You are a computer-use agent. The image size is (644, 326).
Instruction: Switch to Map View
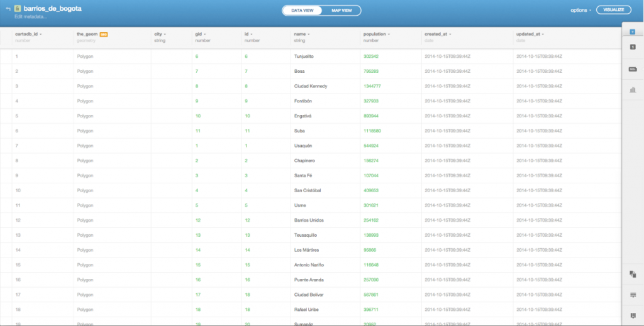[x=341, y=11]
